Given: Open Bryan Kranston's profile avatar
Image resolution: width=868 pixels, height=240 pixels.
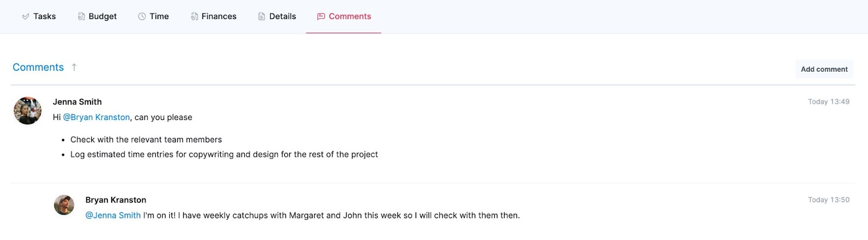Looking at the screenshot, I should 64,205.
